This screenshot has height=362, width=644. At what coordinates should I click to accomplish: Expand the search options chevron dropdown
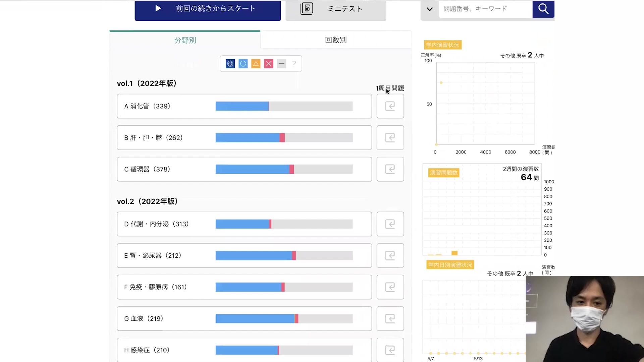coord(429,9)
